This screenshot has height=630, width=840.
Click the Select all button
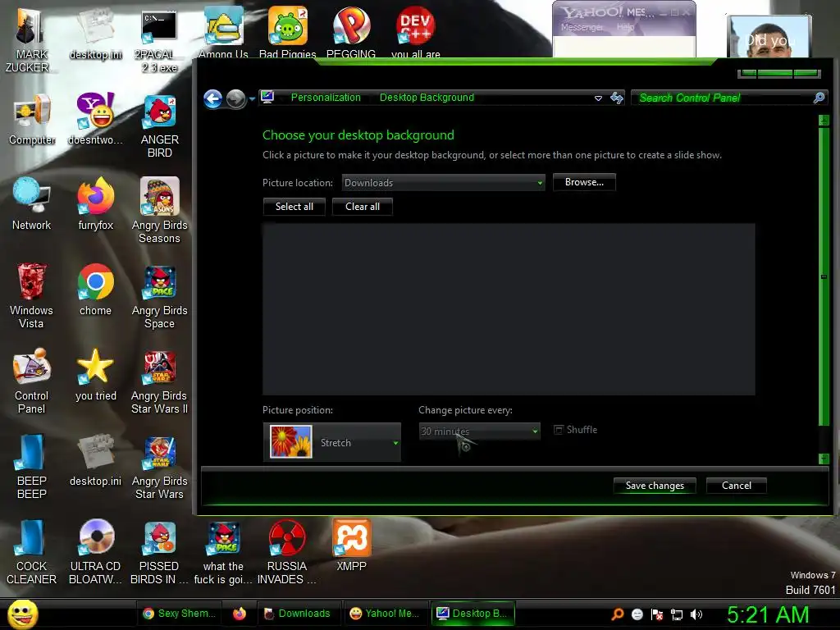(294, 207)
